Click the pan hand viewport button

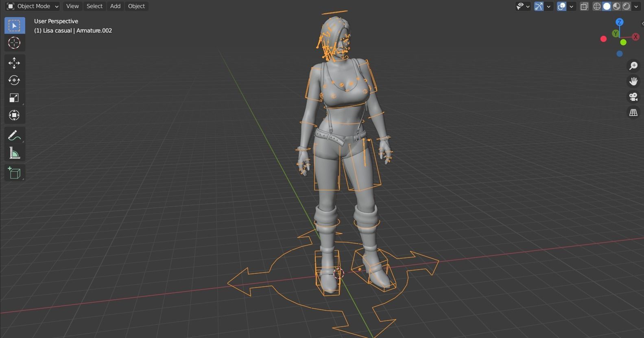pos(633,81)
